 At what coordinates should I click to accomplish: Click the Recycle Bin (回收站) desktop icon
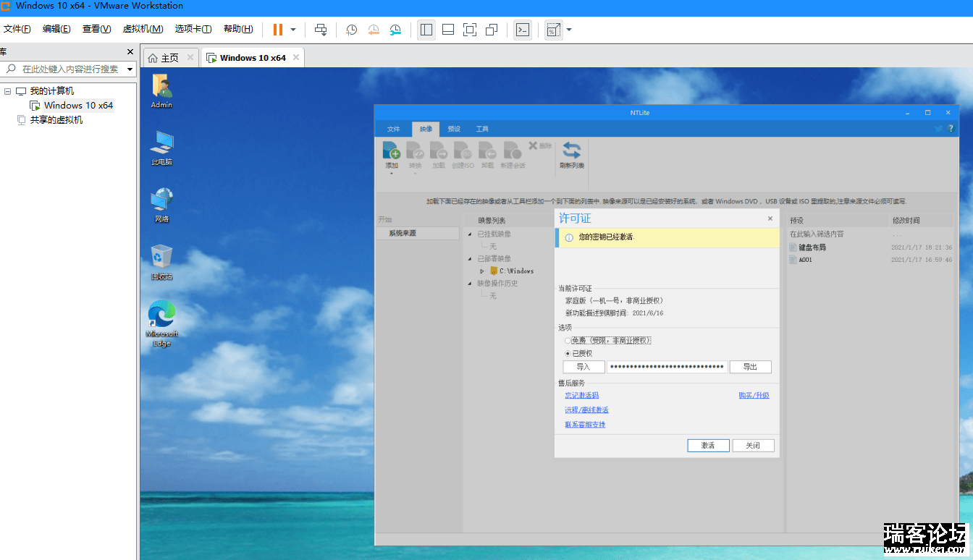click(161, 258)
